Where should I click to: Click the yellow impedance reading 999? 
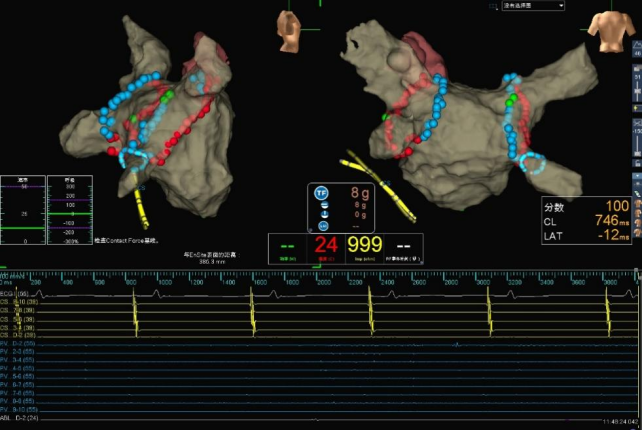tap(364, 244)
